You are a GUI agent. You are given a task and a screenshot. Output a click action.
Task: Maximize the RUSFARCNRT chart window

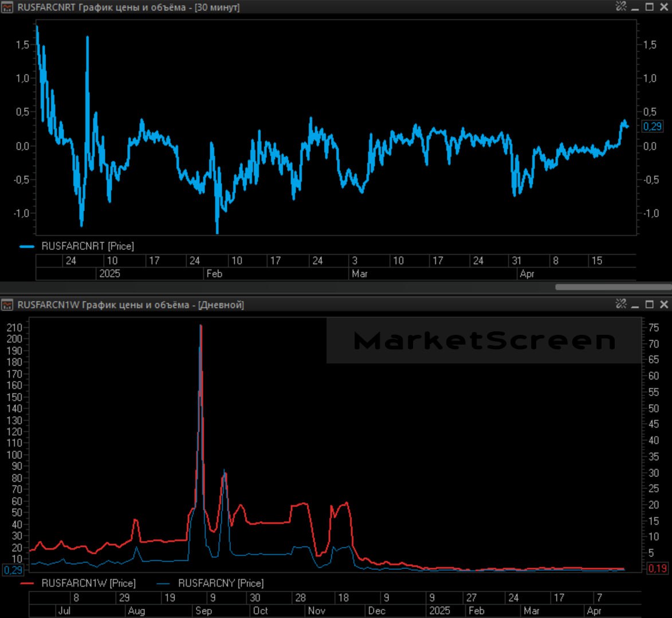[650, 6]
